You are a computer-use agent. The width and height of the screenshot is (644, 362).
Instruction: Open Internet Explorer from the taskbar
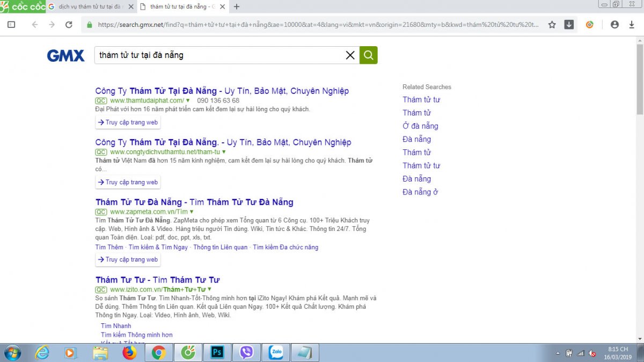(42, 352)
